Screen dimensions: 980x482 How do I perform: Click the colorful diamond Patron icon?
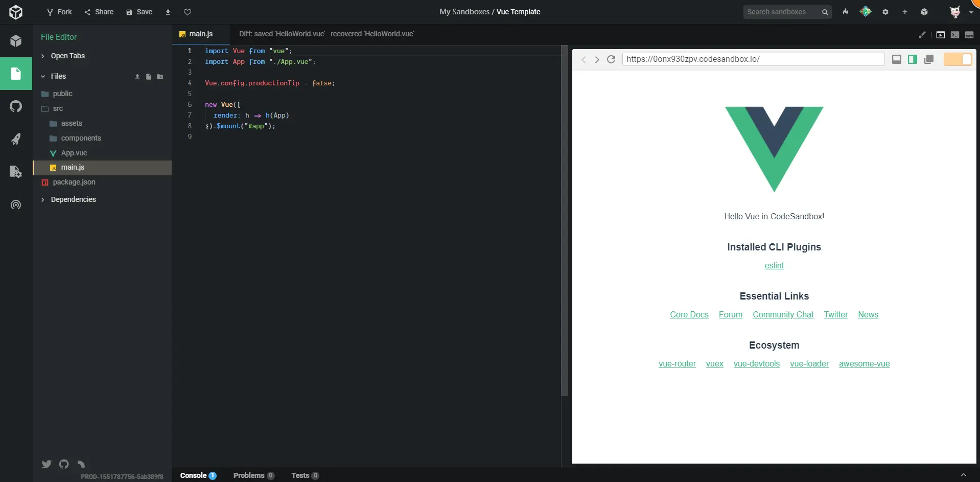point(865,11)
